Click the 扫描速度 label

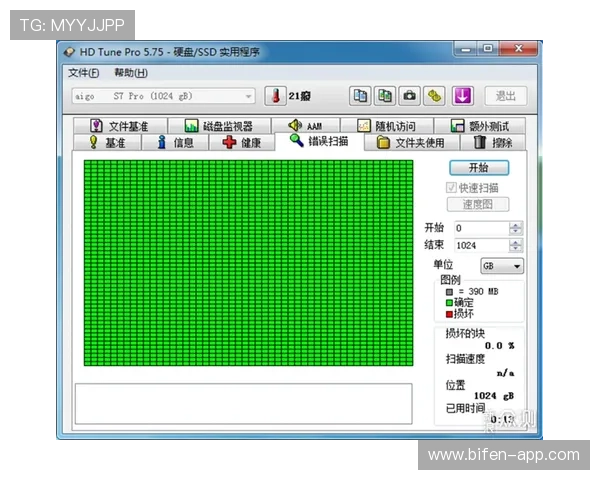coord(465,359)
